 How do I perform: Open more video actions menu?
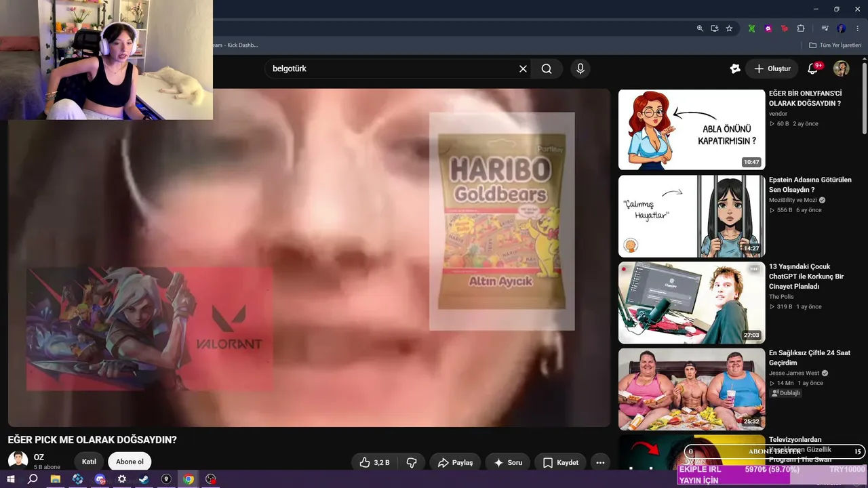(x=600, y=462)
